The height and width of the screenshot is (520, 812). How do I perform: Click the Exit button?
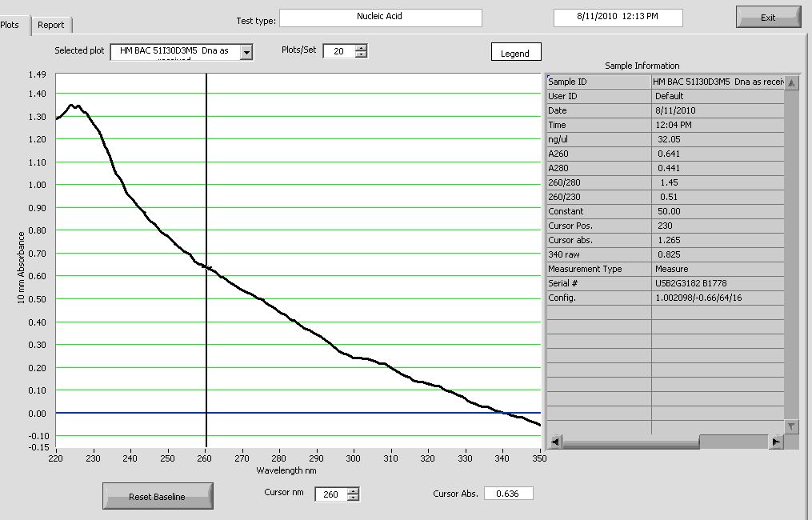tap(768, 18)
